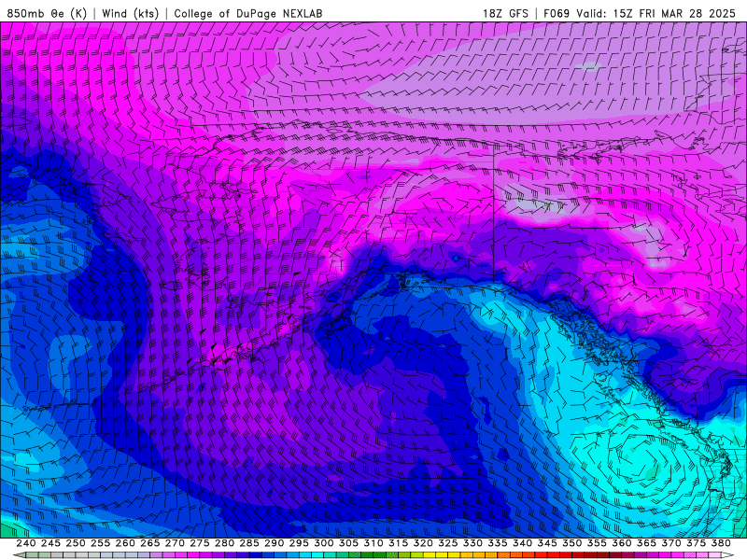Click the 365 color scale number

(x=646, y=543)
